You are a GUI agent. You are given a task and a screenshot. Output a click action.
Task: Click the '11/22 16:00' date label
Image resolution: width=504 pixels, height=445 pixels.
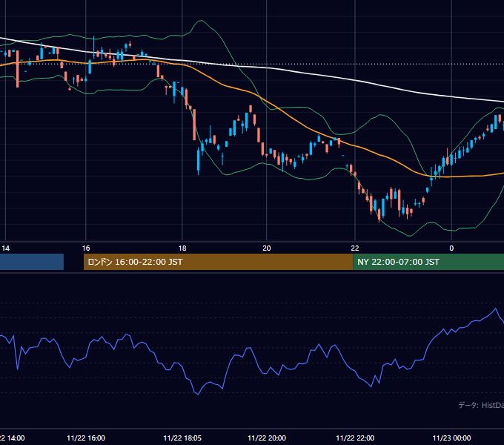click(86, 438)
